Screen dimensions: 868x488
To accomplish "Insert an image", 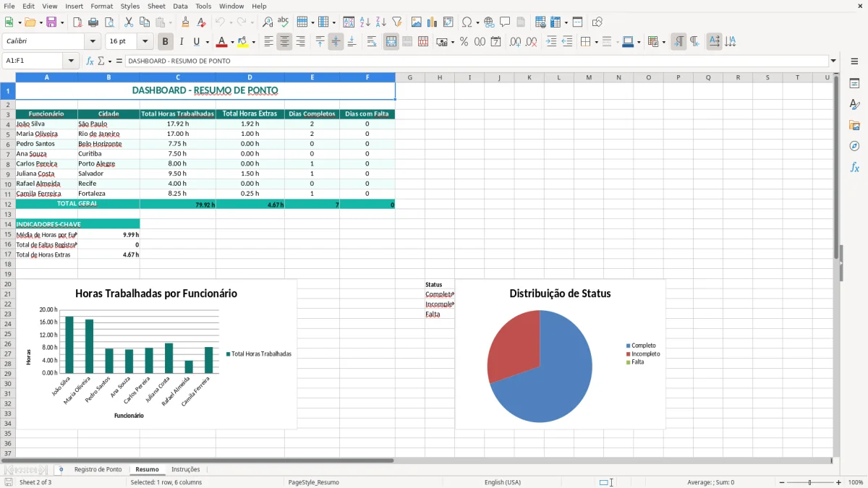I will click(x=417, y=22).
